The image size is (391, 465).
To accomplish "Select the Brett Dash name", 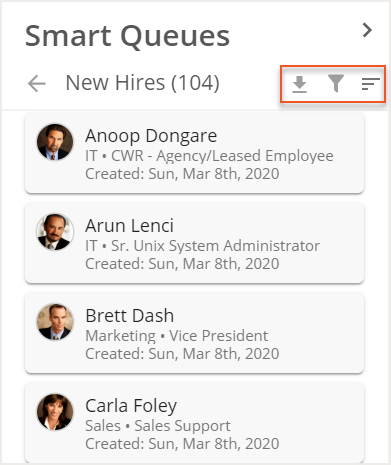I will pos(130,316).
